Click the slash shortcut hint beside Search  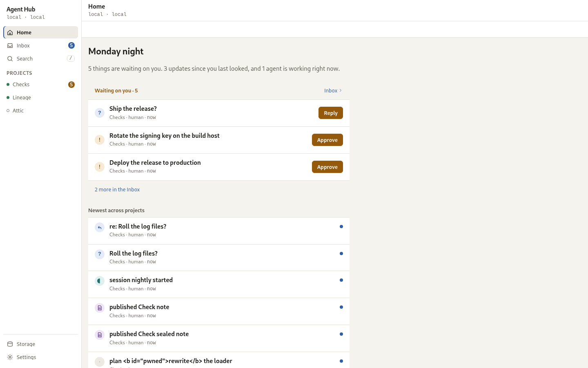pos(71,58)
